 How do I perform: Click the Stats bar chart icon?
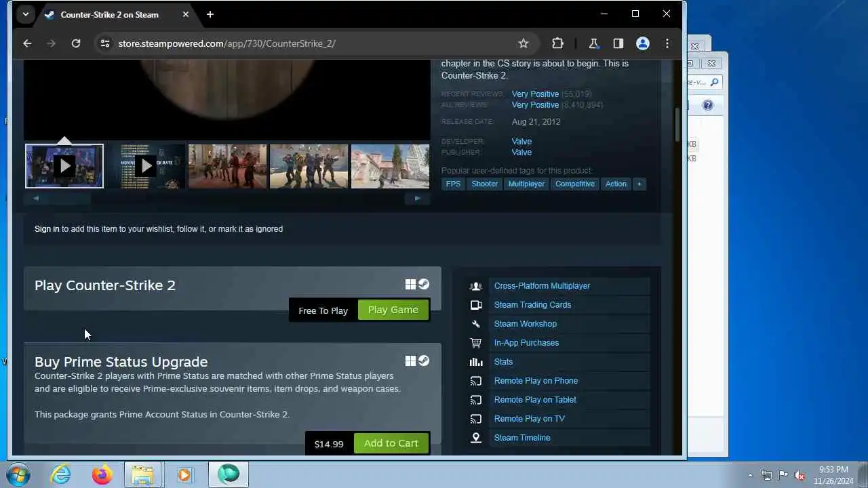pos(476,362)
